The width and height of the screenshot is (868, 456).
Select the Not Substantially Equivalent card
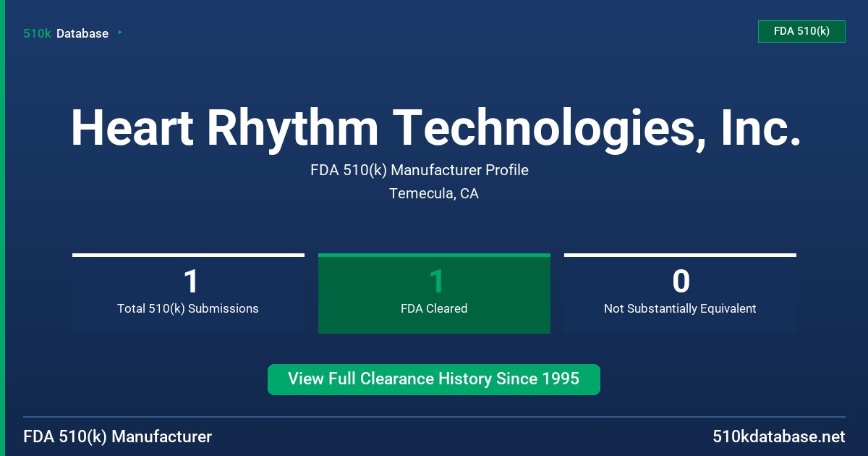point(680,293)
